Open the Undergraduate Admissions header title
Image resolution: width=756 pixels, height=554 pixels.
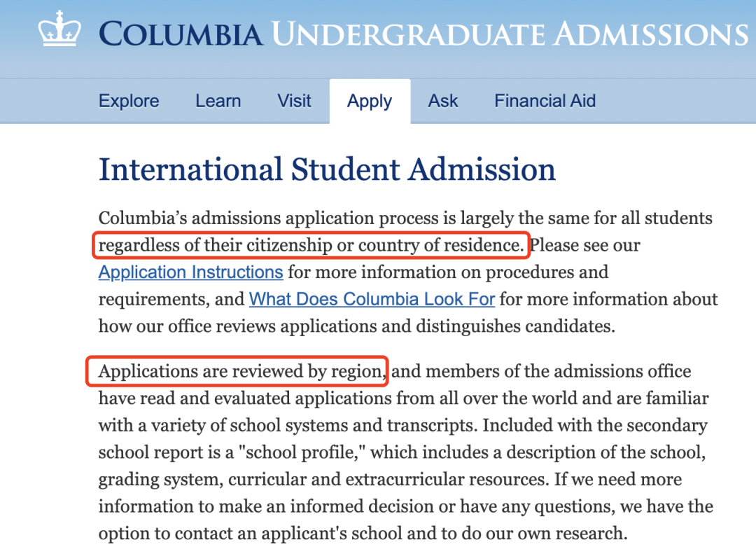point(510,34)
